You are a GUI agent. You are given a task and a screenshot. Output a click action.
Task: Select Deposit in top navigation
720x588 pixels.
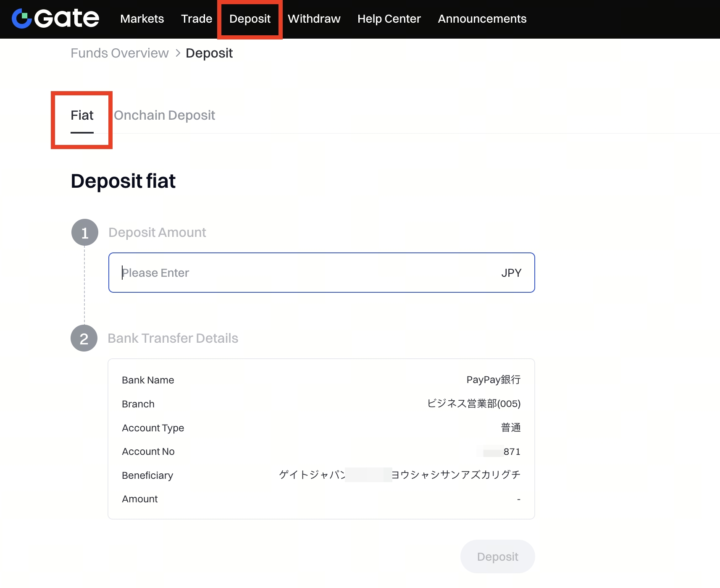click(250, 19)
